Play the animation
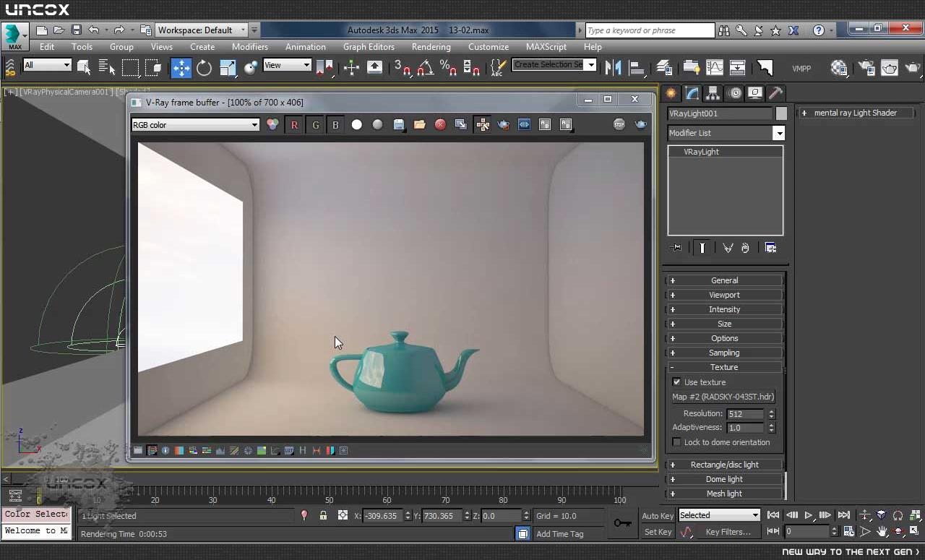 point(809,515)
